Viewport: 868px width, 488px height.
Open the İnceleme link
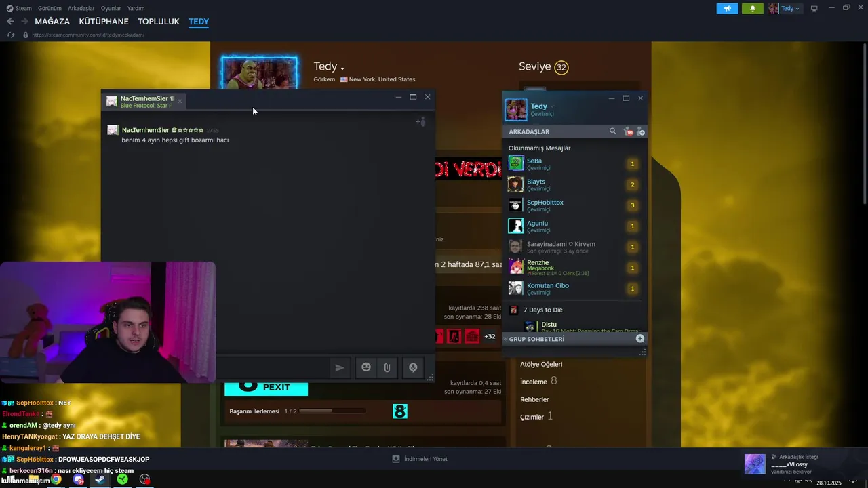coord(534,382)
